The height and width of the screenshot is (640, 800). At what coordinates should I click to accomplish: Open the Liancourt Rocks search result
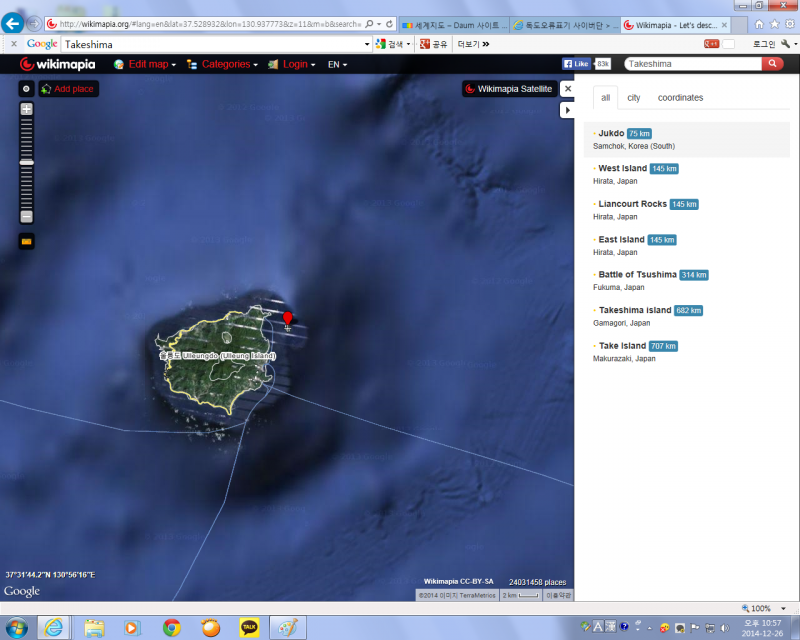[x=632, y=204]
